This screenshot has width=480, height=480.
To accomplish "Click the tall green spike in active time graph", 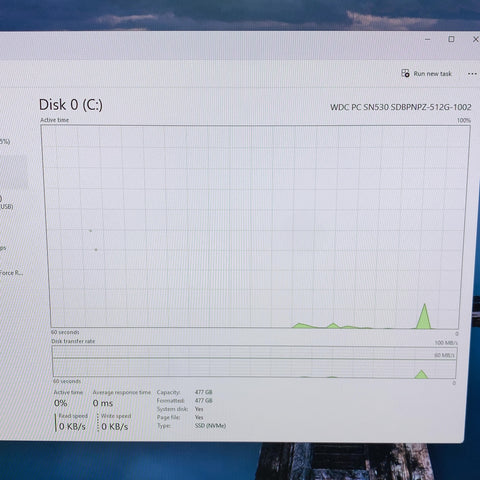I will [x=424, y=317].
